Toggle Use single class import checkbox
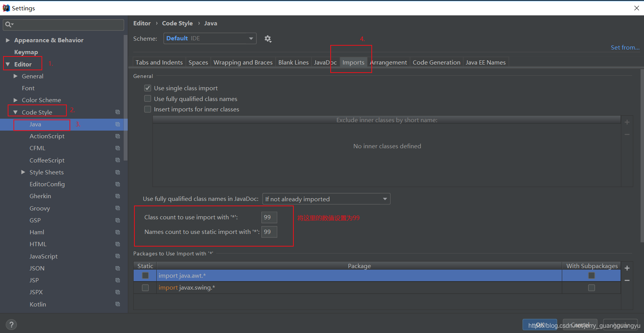The image size is (644, 333). coord(147,88)
